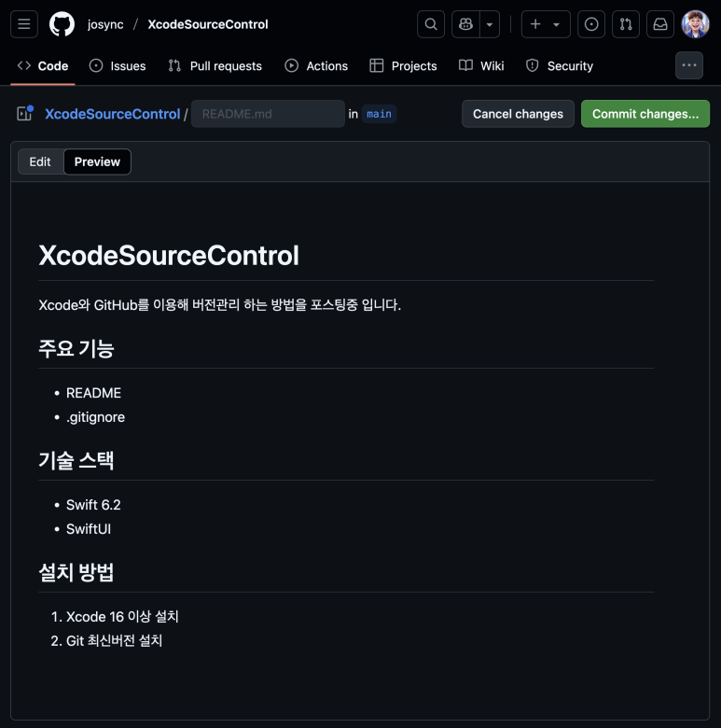Open issues circle-dot icon in header
The width and height of the screenshot is (721, 728).
click(x=591, y=24)
